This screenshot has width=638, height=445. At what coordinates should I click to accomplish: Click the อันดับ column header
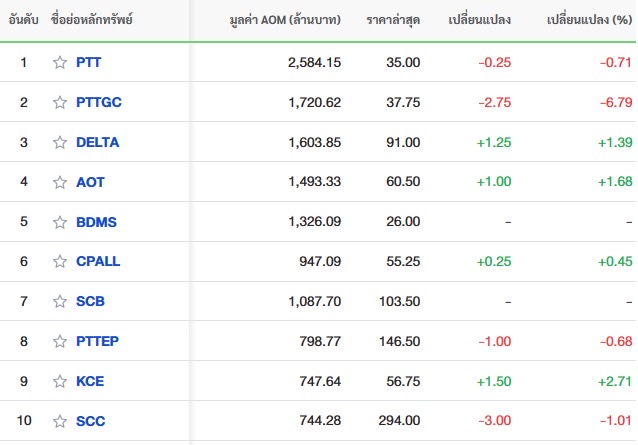pyautogui.click(x=24, y=20)
